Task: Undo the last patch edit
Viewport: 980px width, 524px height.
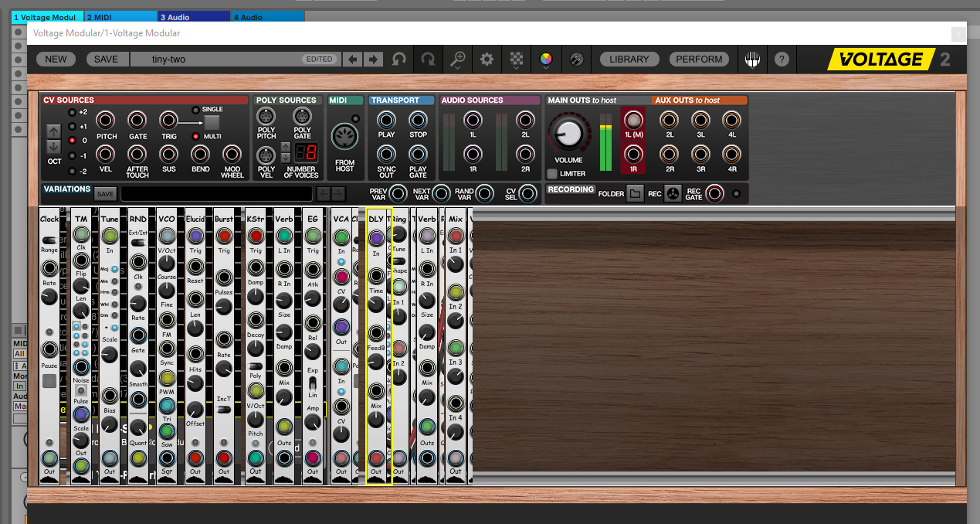Action: pos(399,59)
